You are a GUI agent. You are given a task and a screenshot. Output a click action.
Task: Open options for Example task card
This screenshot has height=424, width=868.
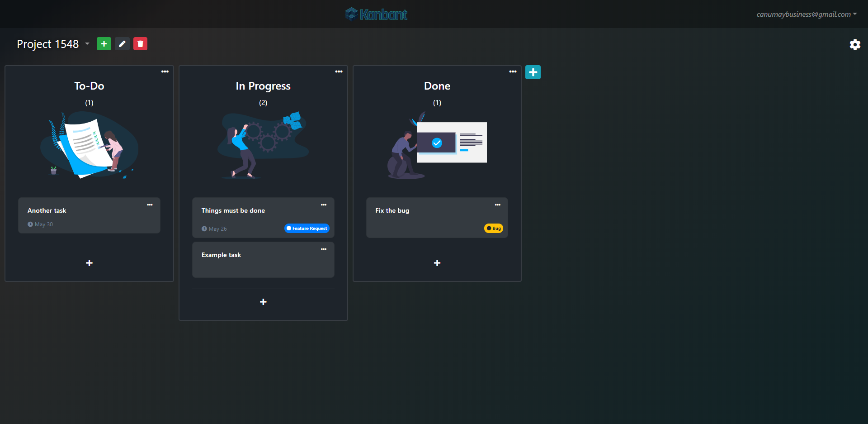324,249
